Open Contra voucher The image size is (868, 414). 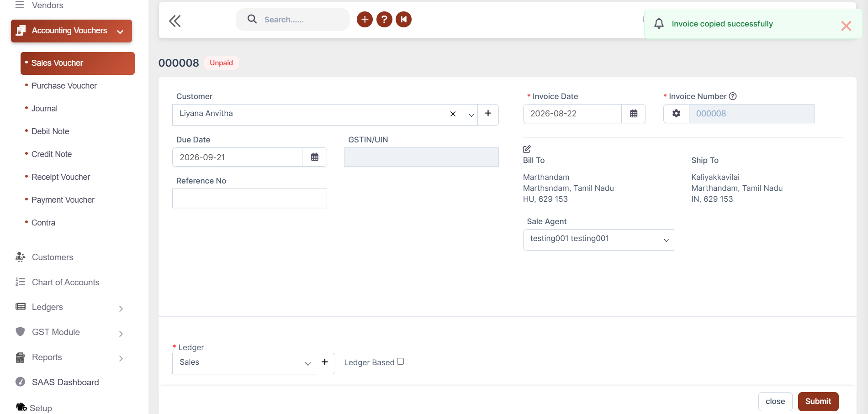point(43,223)
